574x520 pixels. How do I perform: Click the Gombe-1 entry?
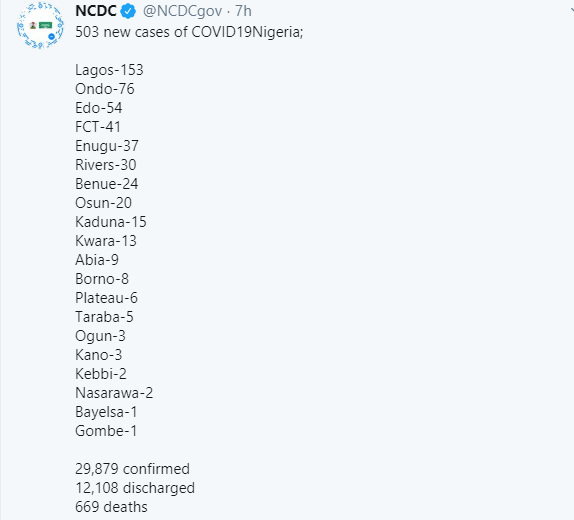(x=106, y=431)
